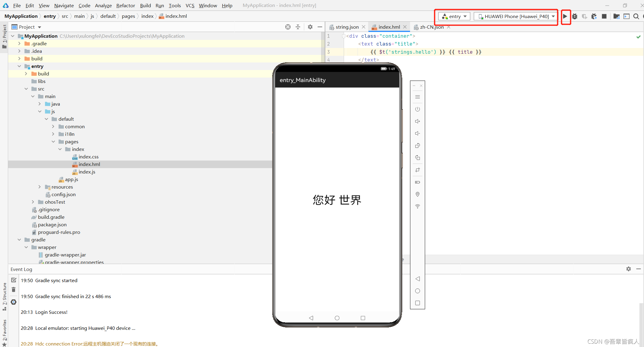Open the Refactor menu
The width and height of the screenshot is (644, 347).
click(125, 5)
